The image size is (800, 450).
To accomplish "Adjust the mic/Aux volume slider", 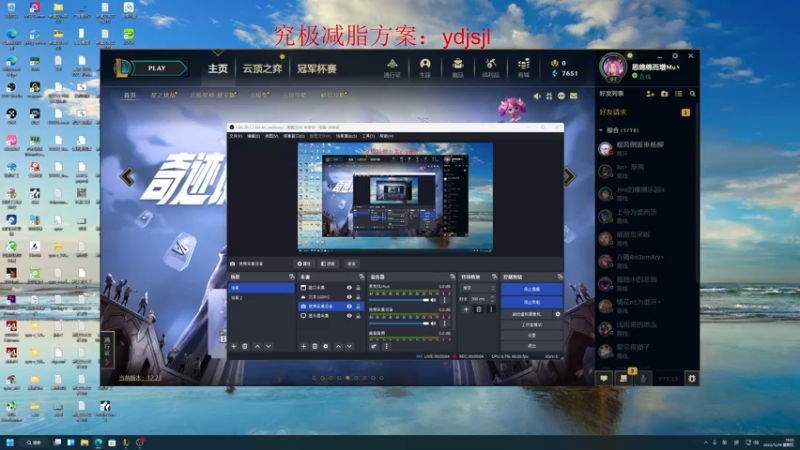I will tap(399, 300).
